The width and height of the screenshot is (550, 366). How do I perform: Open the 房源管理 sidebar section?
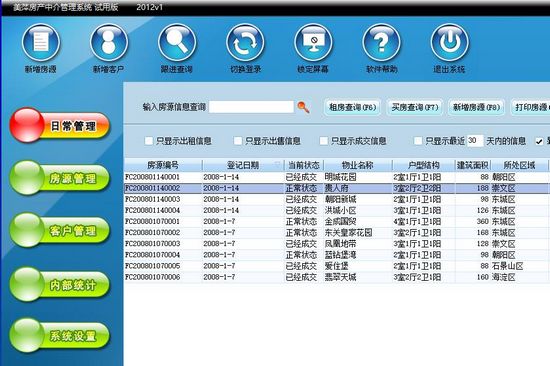pyautogui.click(x=60, y=178)
